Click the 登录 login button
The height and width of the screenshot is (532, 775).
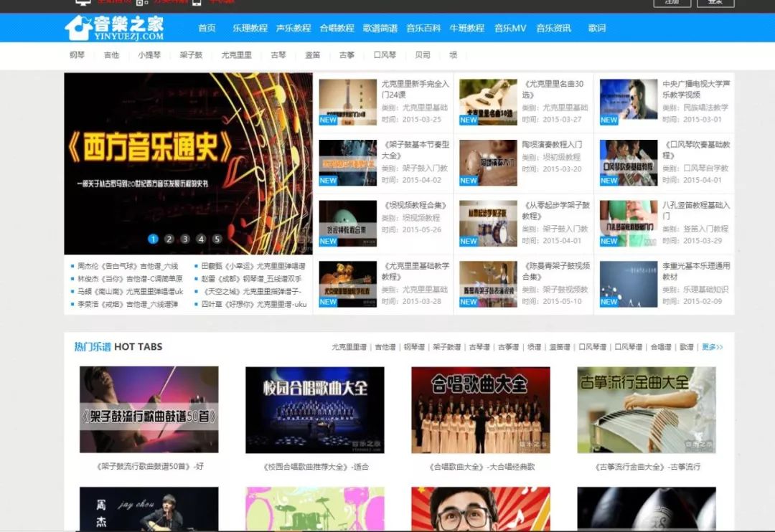(715, 3)
